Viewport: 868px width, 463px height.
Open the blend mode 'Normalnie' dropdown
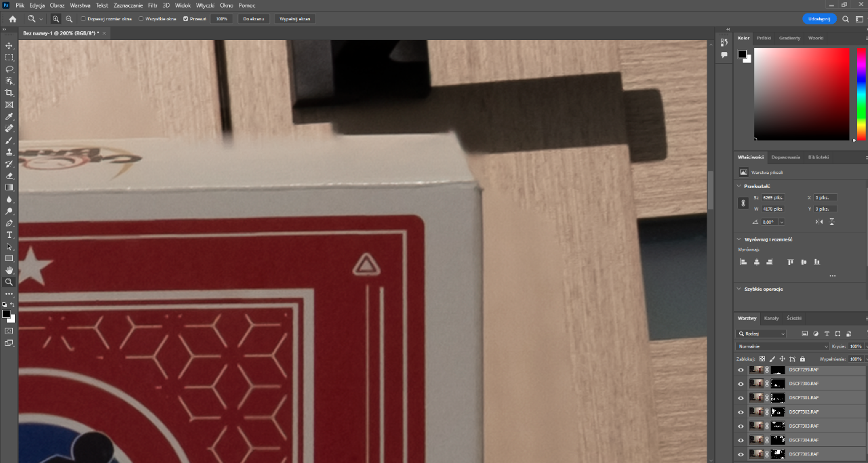click(772, 346)
